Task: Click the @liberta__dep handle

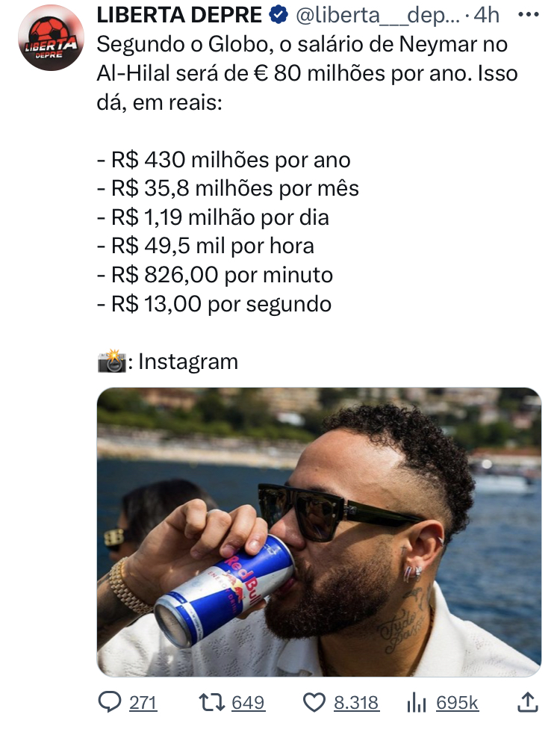Action: tap(378, 16)
